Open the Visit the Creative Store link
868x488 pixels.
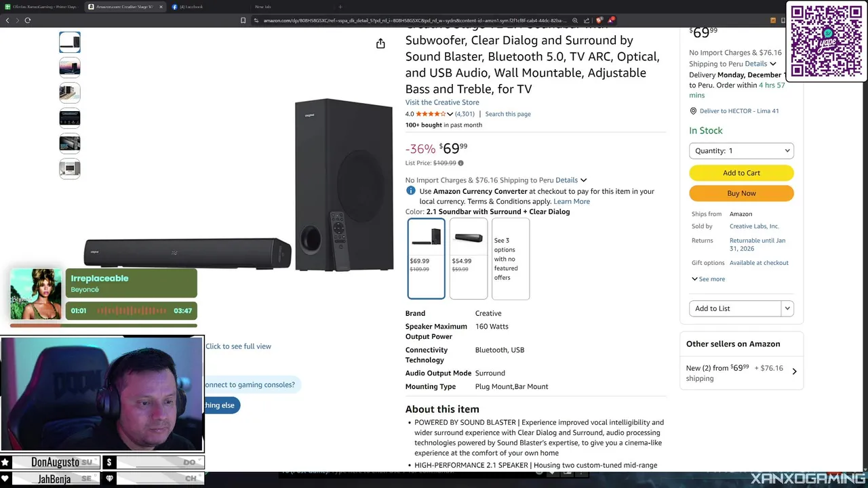click(442, 102)
